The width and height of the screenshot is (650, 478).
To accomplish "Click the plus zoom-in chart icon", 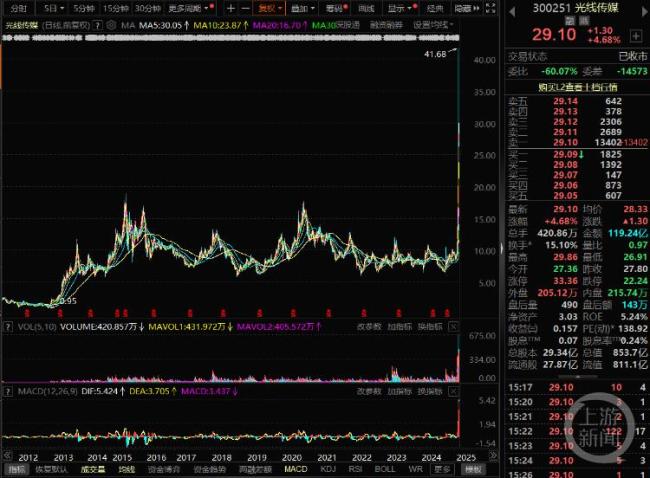I will [x=231, y=8].
